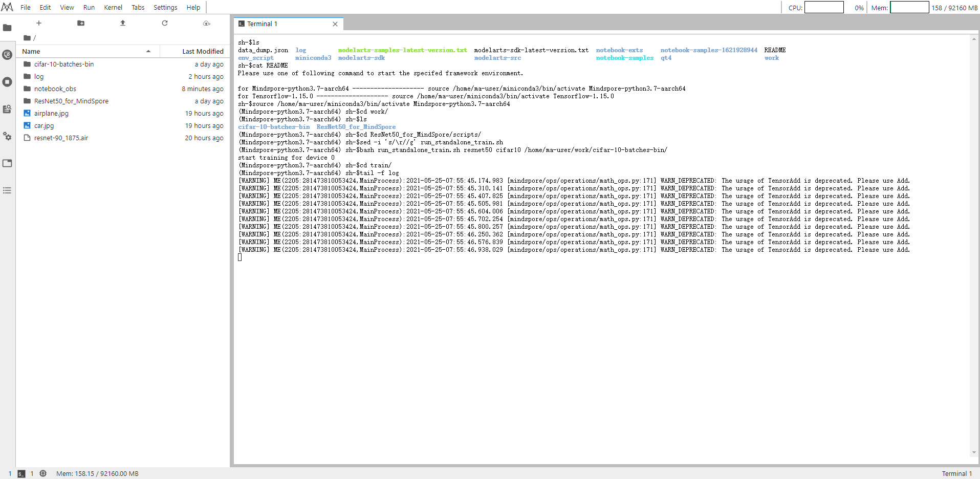
Task: Open the Run menu
Action: pos(89,7)
